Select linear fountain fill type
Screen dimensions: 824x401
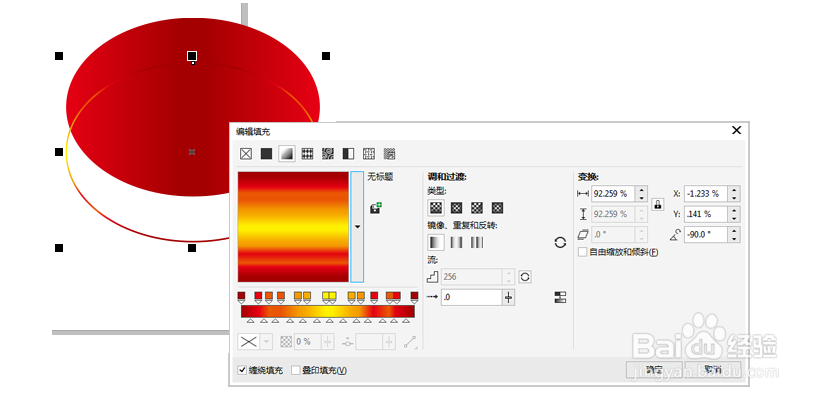(x=436, y=208)
